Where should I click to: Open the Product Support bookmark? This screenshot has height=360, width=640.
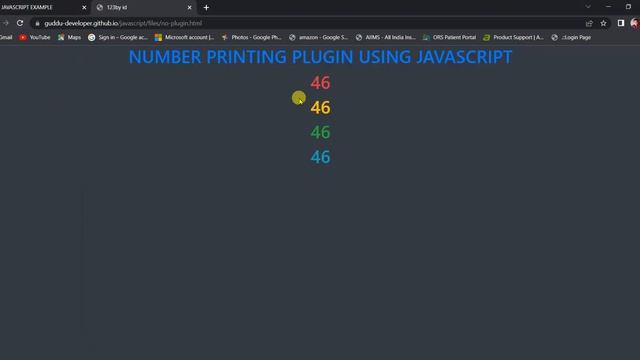pyautogui.click(x=513, y=37)
